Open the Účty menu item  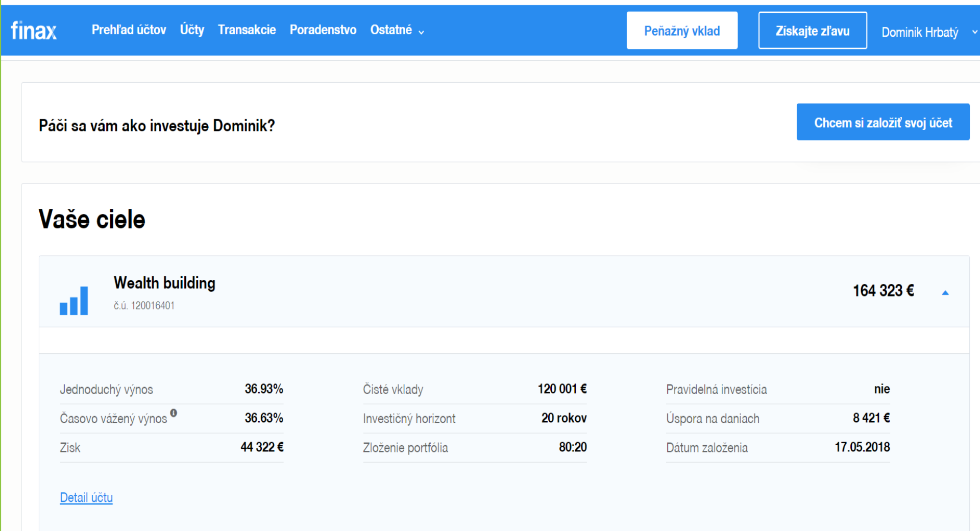point(192,30)
